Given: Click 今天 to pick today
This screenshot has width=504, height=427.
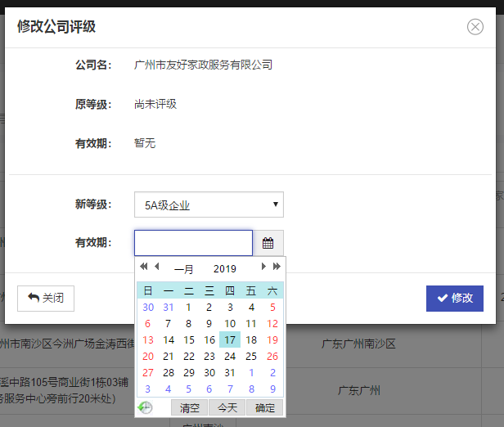Looking at the screenshot, I should pos(227,407).
